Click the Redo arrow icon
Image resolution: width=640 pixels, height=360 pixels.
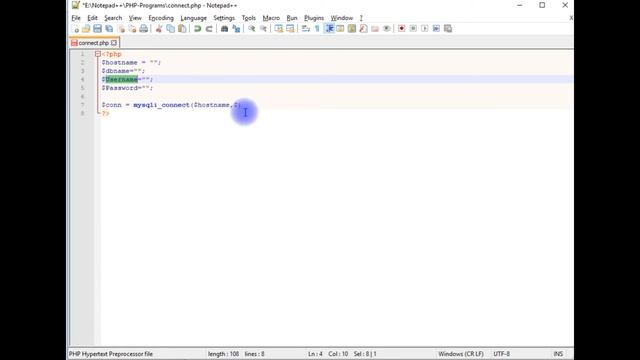click(209, 29)
